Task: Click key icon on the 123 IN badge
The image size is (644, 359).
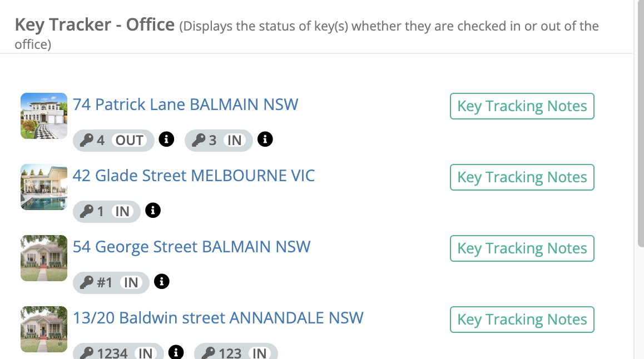Action: coord(208,353)
